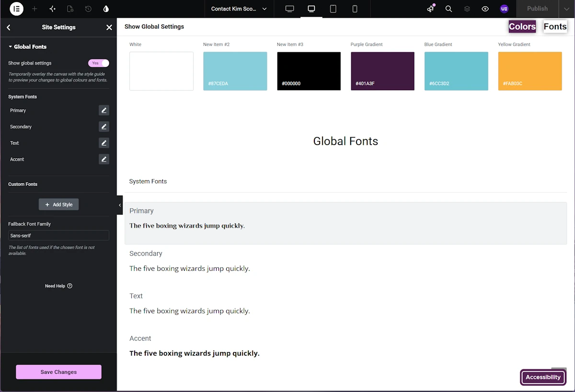Screen dimensions: 575x392
Task: Open the finder search icon
Action: coord(448,9)
